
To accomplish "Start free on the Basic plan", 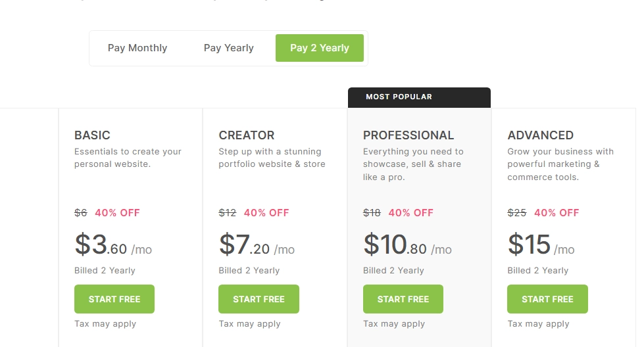I will pyautogui.click(x=114, y=299).
